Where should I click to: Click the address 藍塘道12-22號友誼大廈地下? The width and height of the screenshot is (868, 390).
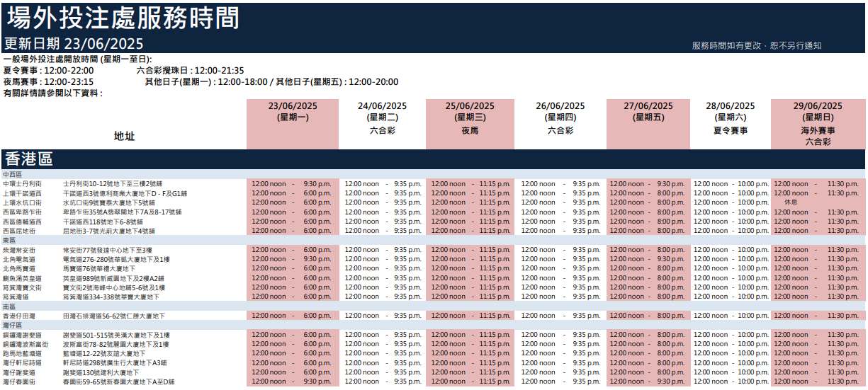[x=104, y=353]
